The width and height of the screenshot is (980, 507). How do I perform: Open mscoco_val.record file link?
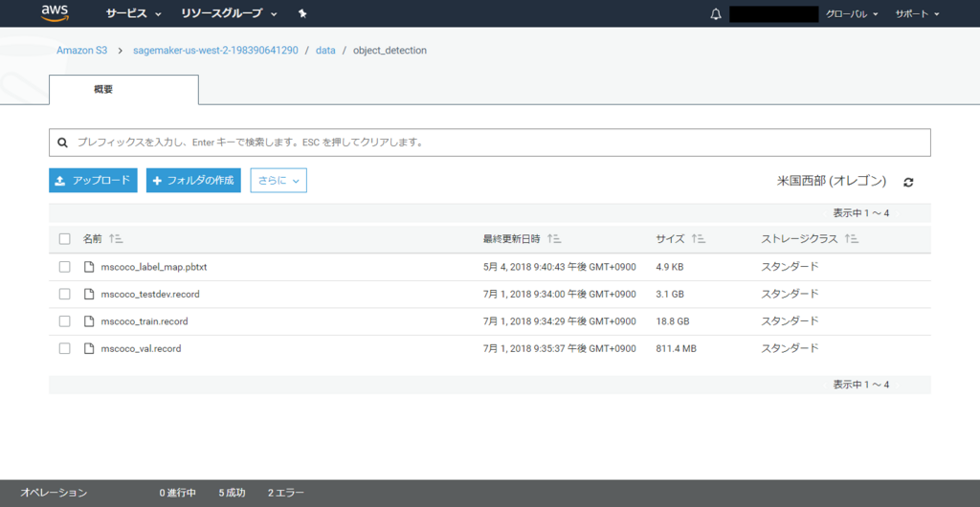pos(141,349)
